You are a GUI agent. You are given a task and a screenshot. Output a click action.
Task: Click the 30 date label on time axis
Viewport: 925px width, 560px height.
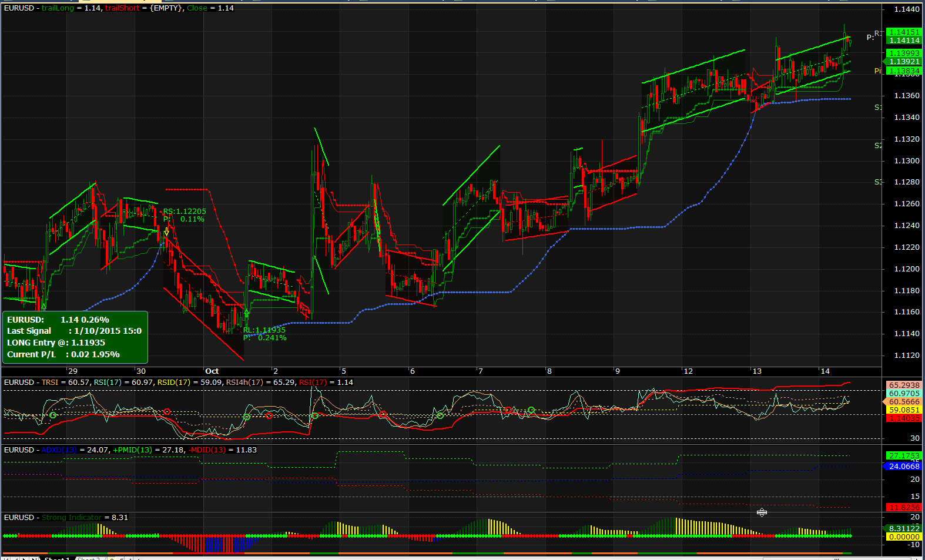tap(141, 371)
